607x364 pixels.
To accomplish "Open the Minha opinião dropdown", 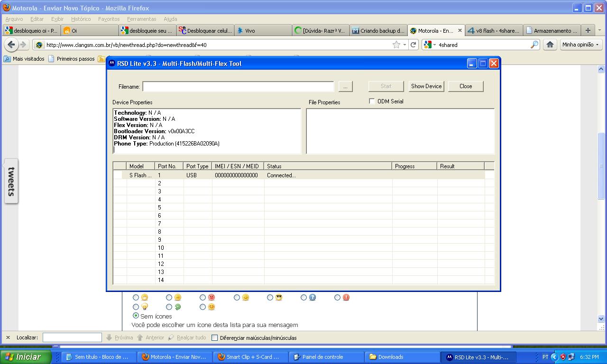I will point(581,45).
